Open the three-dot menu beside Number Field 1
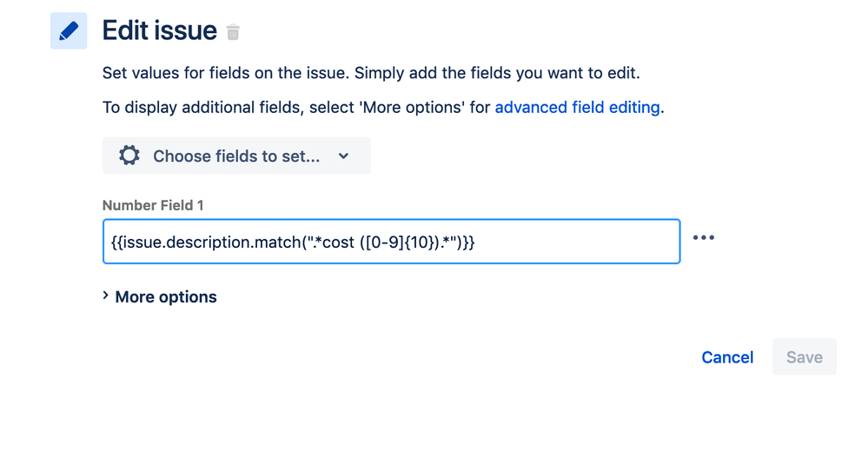This screenshot has width=868, height=465. [x=704, y=237]
